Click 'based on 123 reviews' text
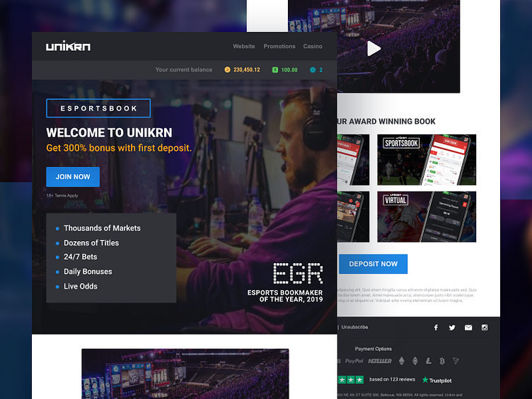 392,379
